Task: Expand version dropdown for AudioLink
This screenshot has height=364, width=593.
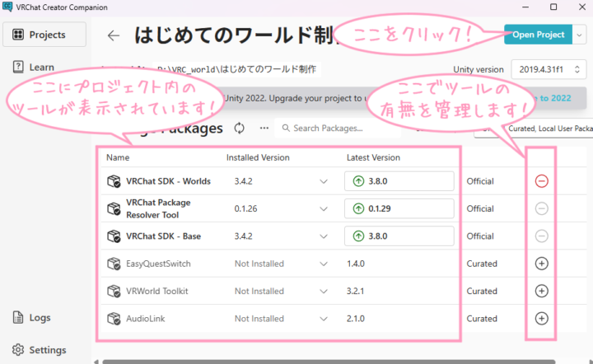Action: coord(324,319)
